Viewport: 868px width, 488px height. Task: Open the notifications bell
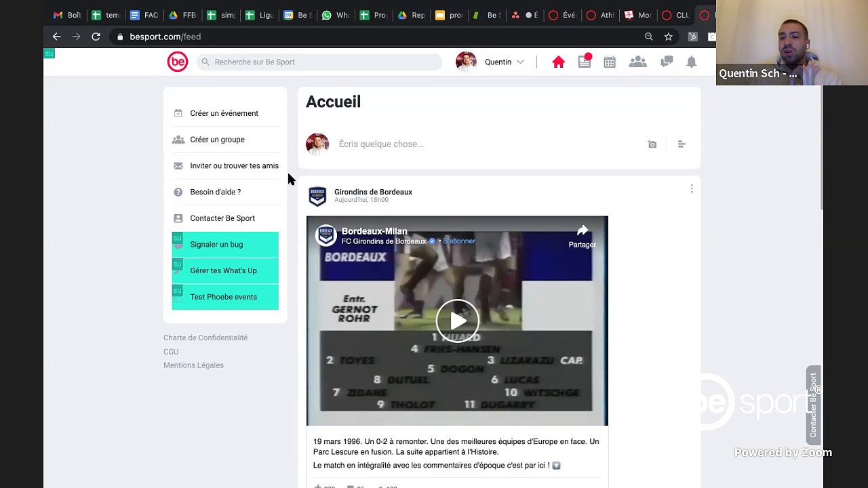(x=691, y=62)
